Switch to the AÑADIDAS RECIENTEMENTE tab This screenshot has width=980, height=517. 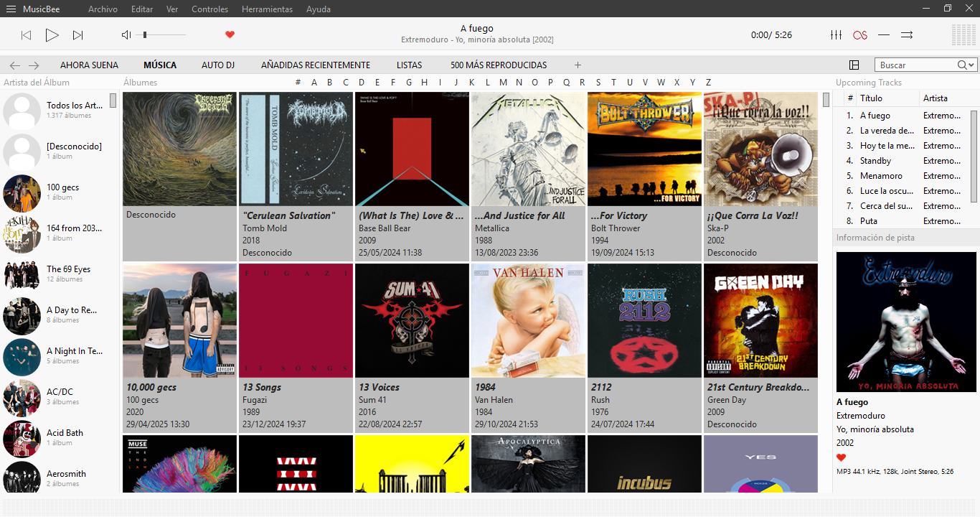pyautogui.click(x=316, y=65)
